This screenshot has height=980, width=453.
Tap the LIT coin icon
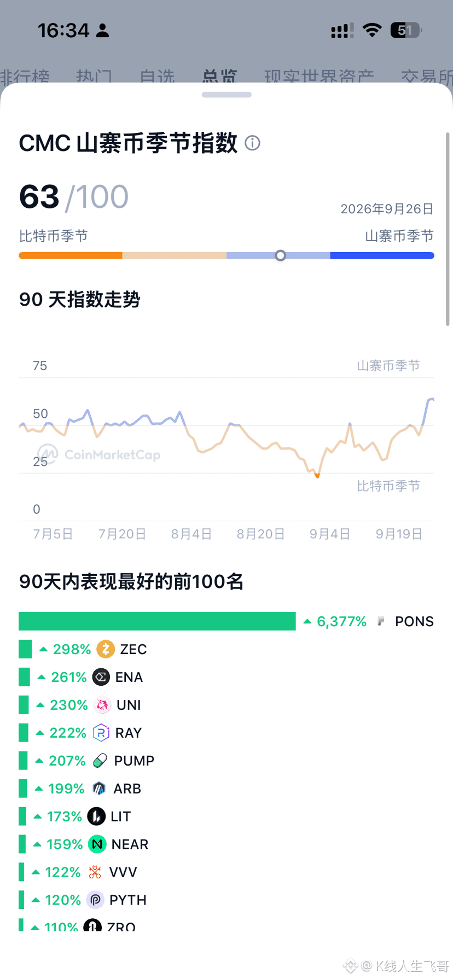96,816
